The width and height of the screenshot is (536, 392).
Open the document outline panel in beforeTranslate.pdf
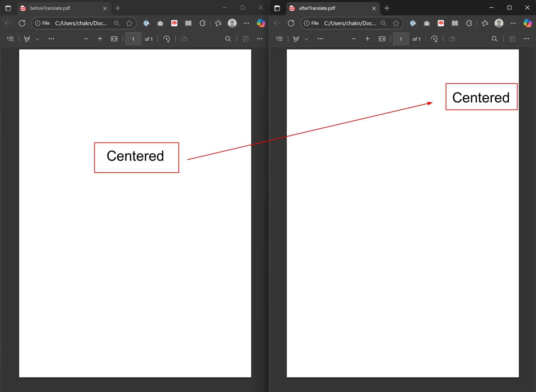pos(10,39)
